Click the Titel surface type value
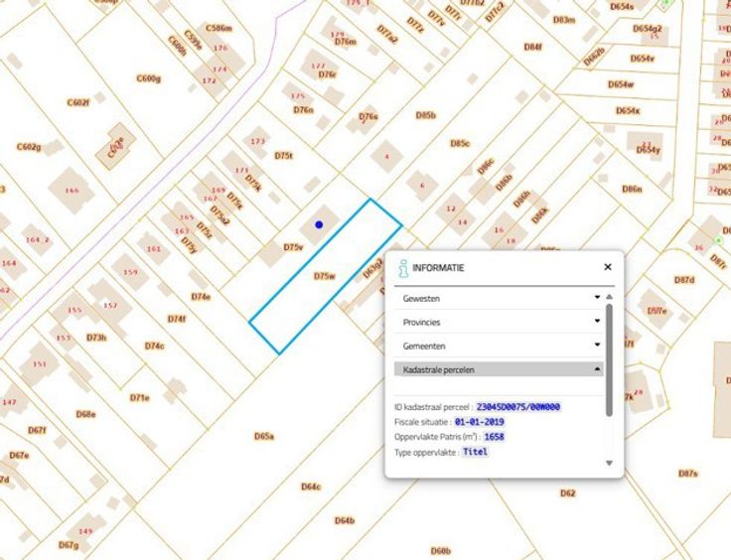 pos(475,452)
